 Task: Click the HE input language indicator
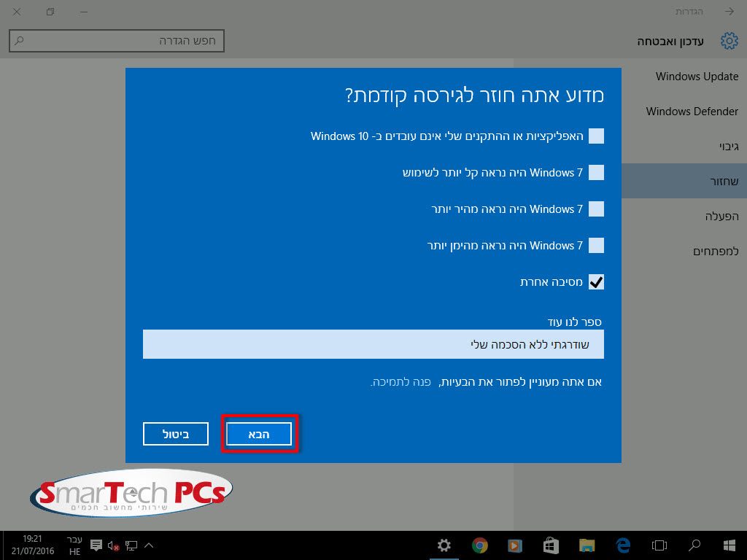click(75, 546)
